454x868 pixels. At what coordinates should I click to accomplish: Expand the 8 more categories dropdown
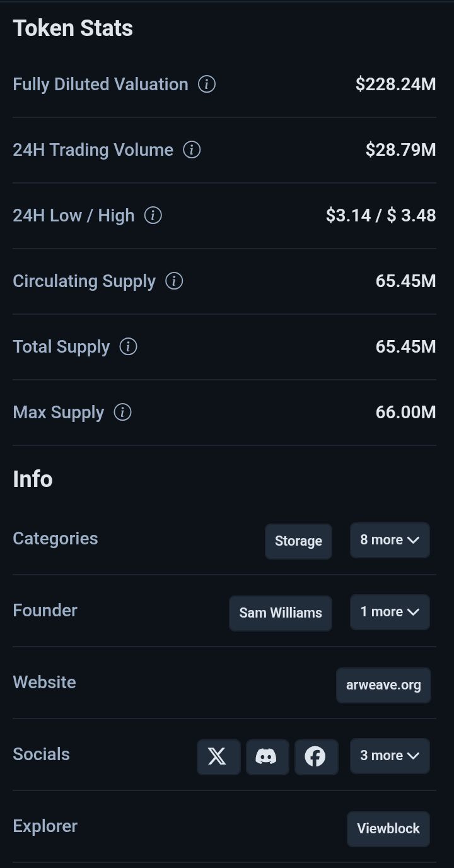(390, 540)
